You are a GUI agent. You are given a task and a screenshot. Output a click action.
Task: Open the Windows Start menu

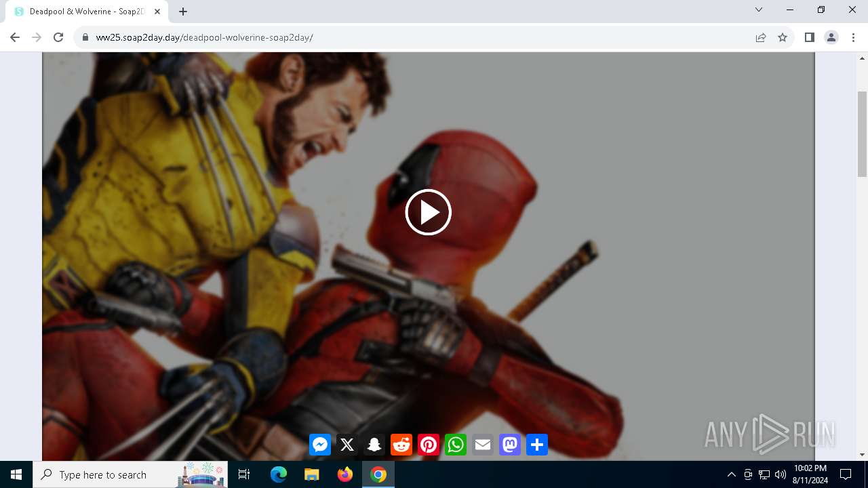(x=16, y=474)
